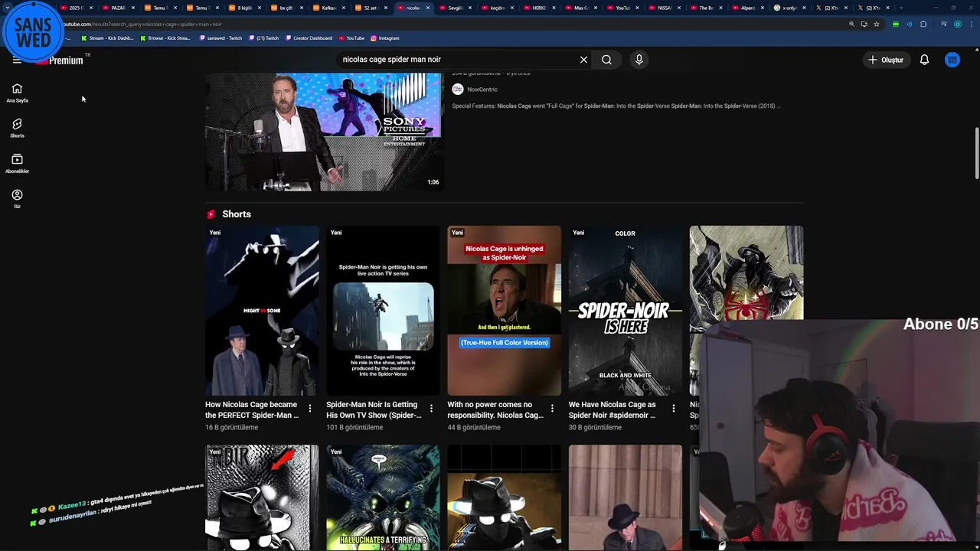Screen dimensions: 980x551
Task: Open short 'With no power comes no responsibility'
Action: [x=504, y=310]
